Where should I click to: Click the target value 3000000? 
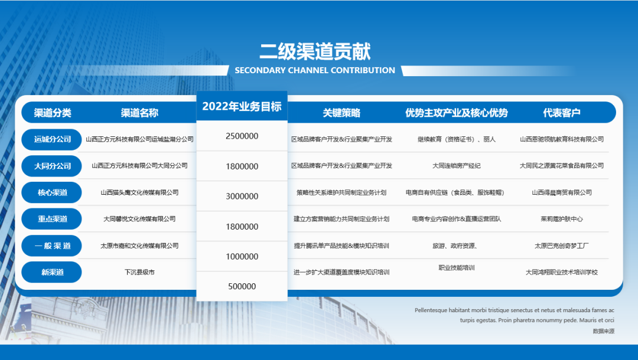(242, 196)
